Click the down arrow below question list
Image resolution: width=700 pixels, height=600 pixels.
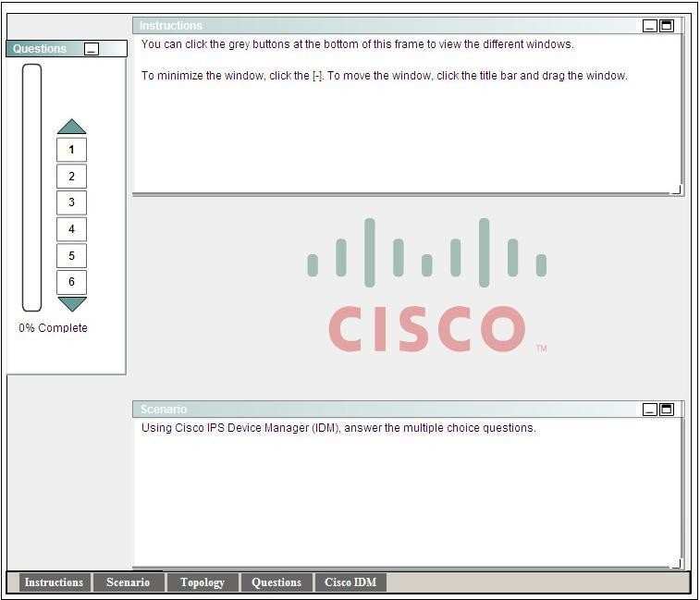[72, 304]
